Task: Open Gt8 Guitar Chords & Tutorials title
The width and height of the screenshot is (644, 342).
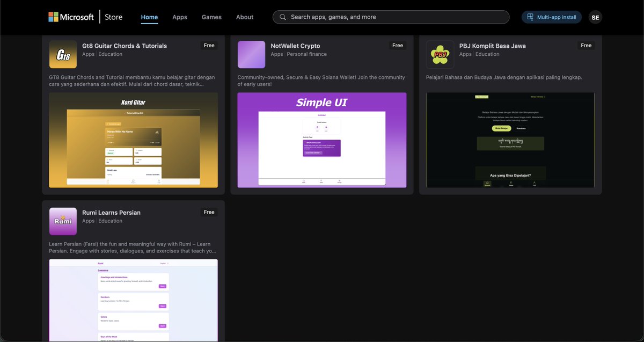Action: [125, 46]
